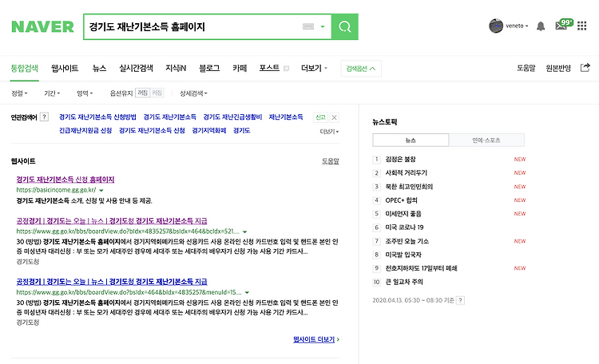Viewport: 599px width, 364px height.
Task: Open news topic 큰 일교차 주의
Action: click(404, 282)
